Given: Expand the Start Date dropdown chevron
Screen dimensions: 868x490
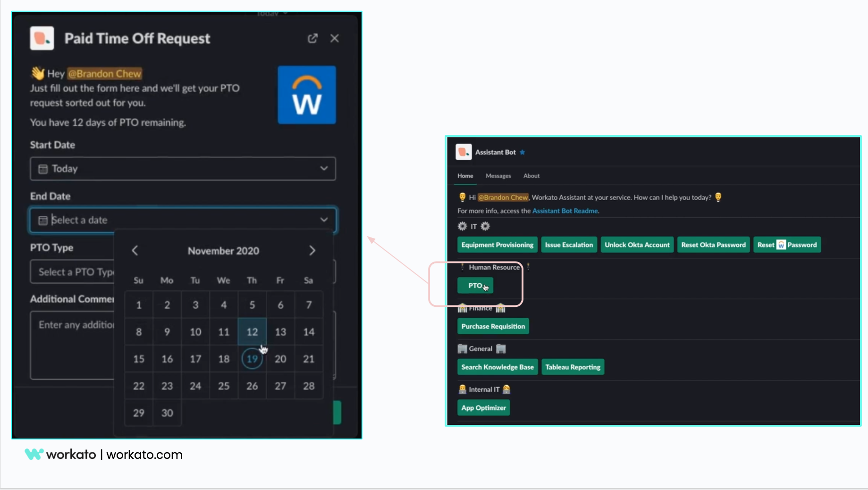Looking at the screenshot, I should coord(324,169).
